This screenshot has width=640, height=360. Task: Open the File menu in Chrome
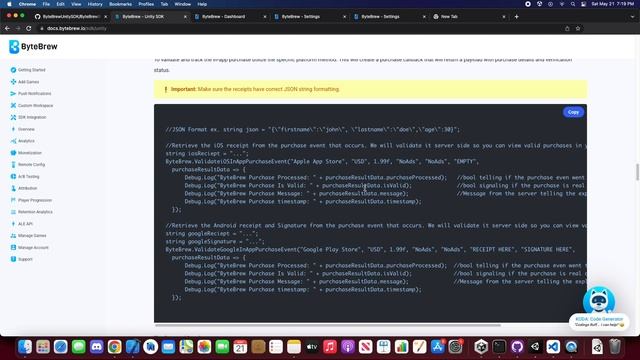(46, 4)
